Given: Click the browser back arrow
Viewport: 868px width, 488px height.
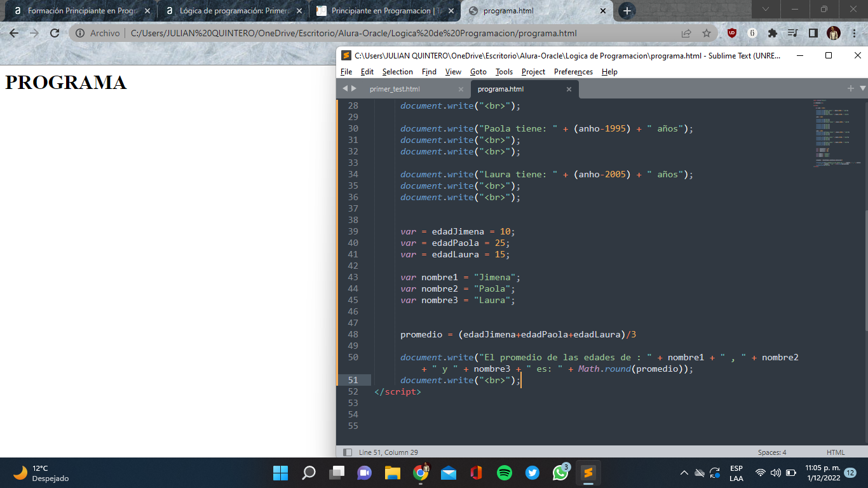Looking at the screenshot, I should click(14, 33).
